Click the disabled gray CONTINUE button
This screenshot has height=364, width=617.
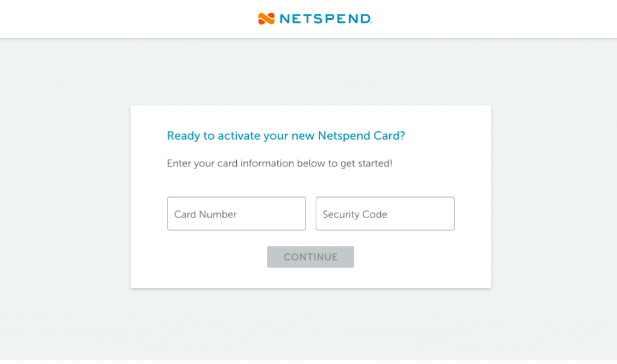click(x=310, y=257)
